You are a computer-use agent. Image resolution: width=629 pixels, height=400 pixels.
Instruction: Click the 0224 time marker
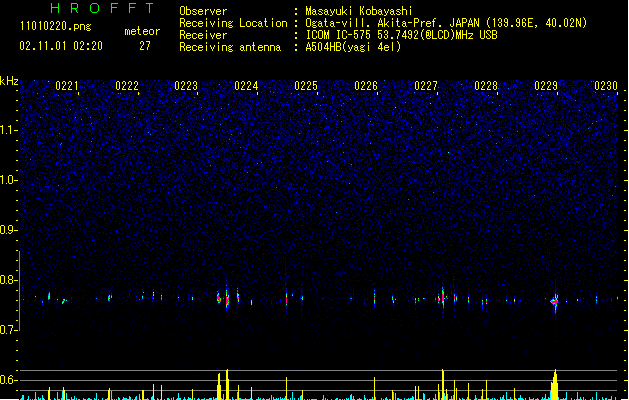[246, 86]
